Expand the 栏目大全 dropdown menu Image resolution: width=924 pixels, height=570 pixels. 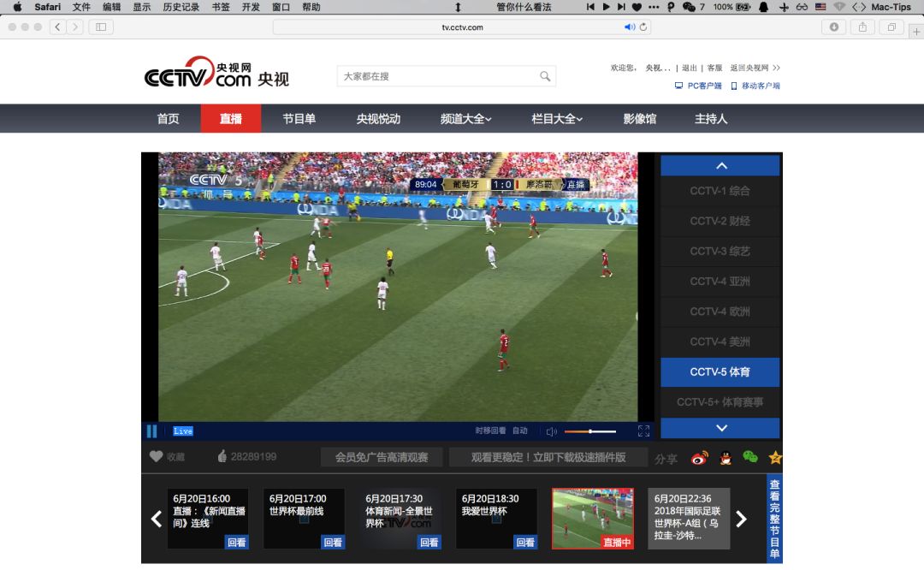tap(556, 119)
